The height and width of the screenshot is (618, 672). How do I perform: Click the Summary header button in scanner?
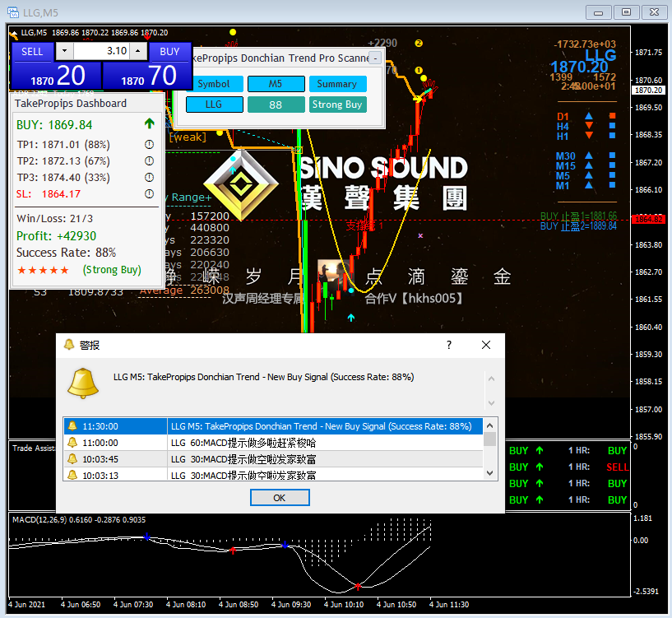coord(337,84)
